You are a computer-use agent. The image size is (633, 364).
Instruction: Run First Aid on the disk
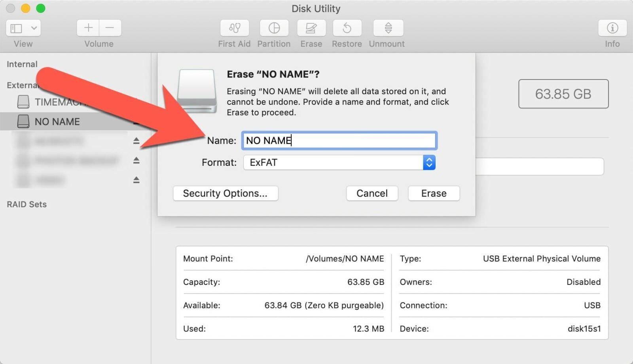tap(234, 28)
